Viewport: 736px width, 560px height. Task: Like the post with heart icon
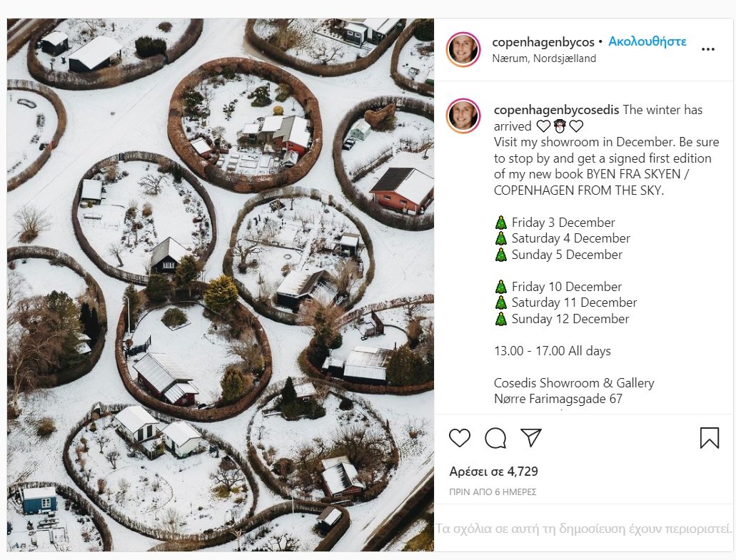click(x=460, y=437)
